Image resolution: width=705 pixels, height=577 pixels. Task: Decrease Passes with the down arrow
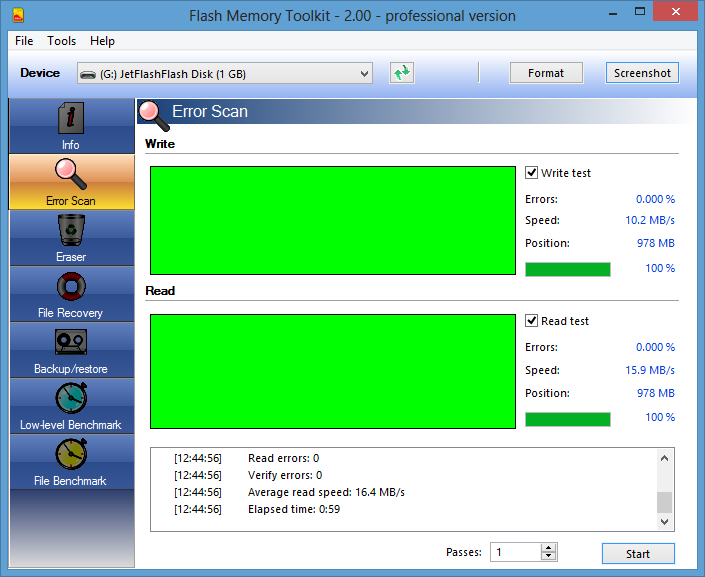[x=548, y=557]
